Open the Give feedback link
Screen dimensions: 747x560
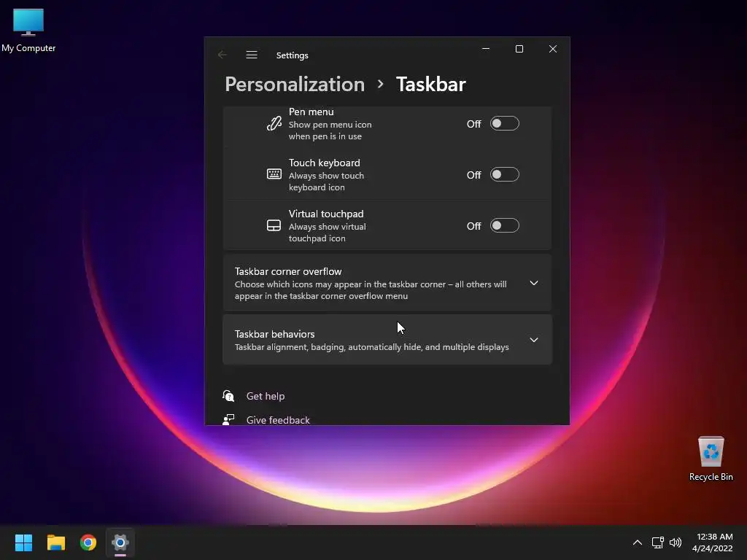[278, 420]
